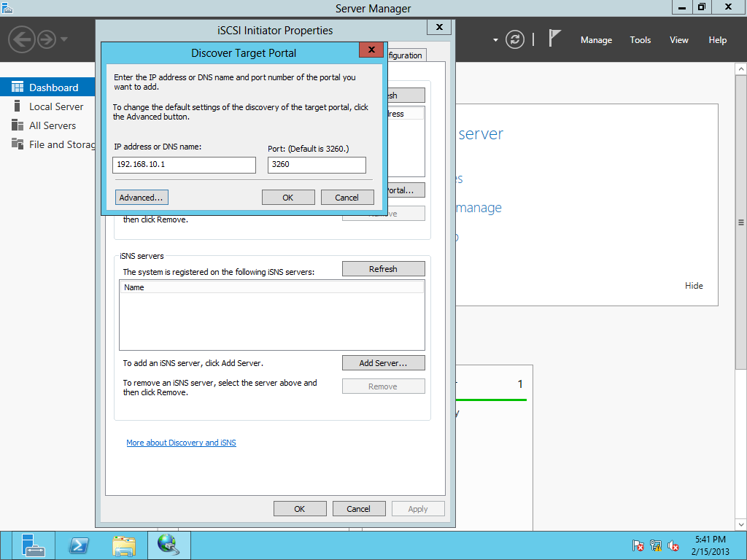Click the IP address or DNS name field

(184, 165)
